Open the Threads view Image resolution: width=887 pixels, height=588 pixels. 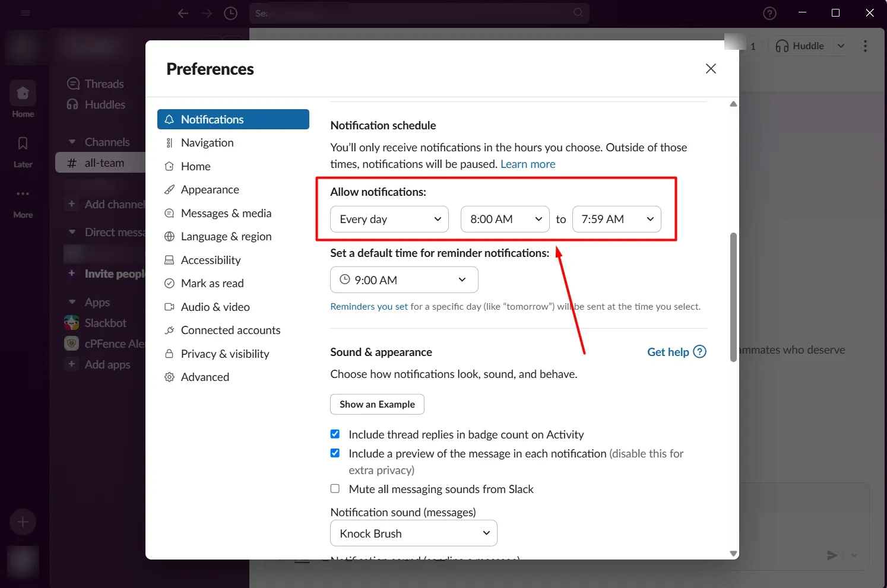coord(96,84)
